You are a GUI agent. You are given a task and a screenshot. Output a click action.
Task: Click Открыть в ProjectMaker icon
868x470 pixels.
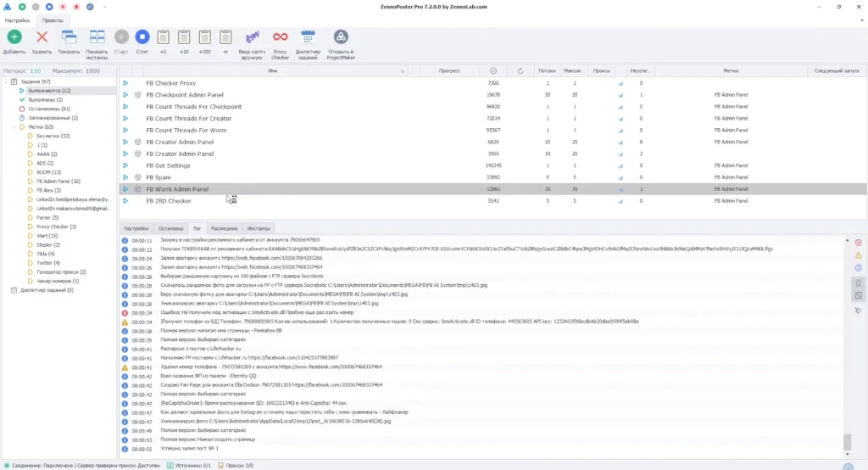coord(341,36)
